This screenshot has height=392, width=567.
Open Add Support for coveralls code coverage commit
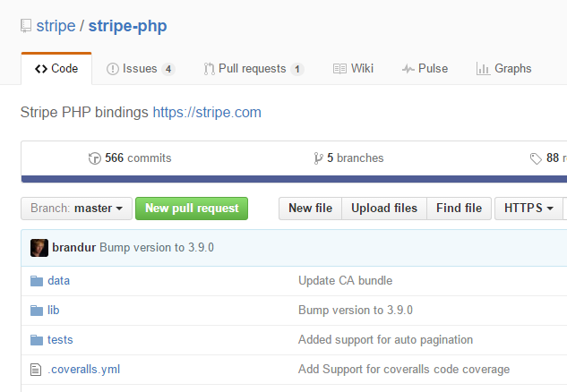404,370
